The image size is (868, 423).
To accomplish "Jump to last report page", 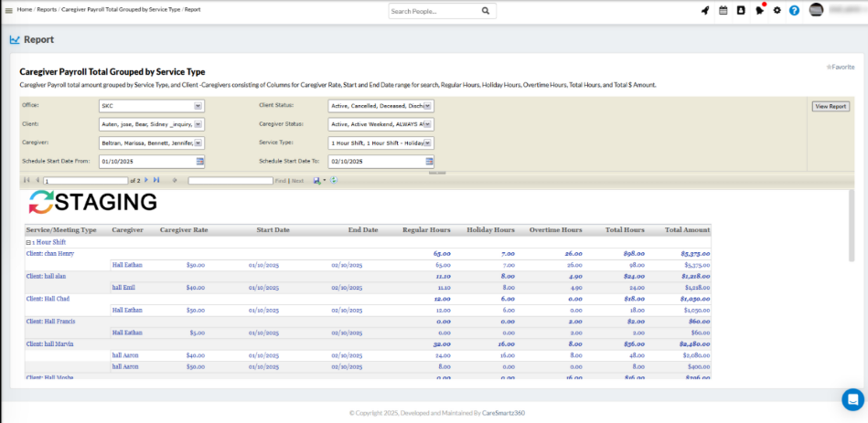I will pos(156,180).
